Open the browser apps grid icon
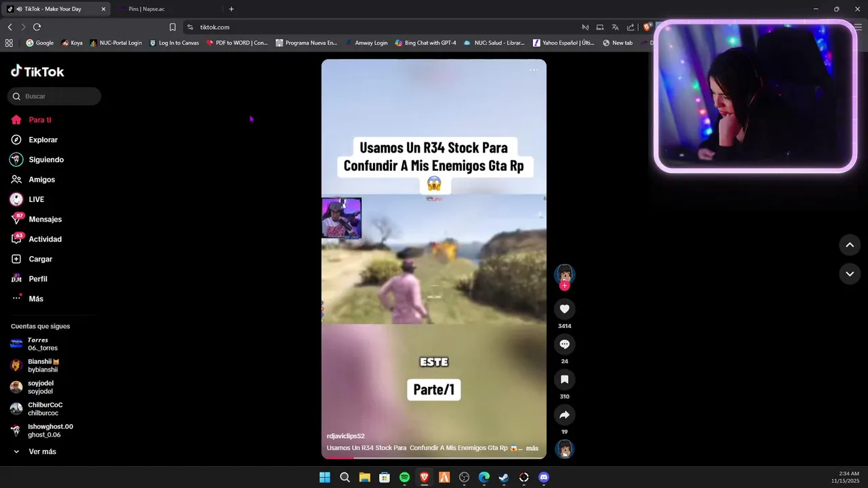The height and width of the screenshot is (488, 868). [x=9, y=43]
